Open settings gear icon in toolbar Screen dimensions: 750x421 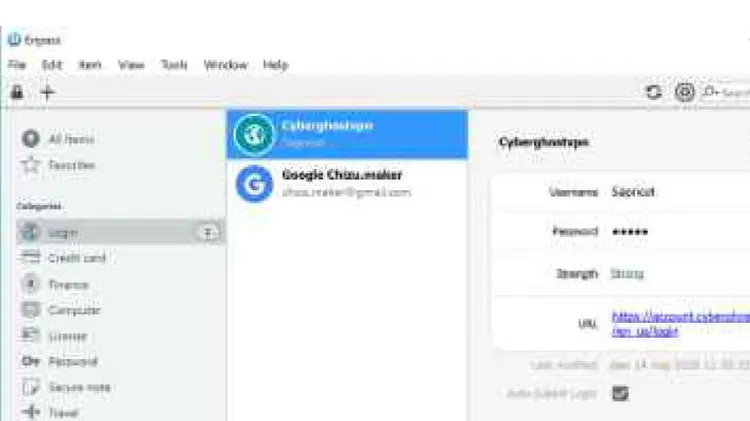pyautogui.click(x=684, y=91)
